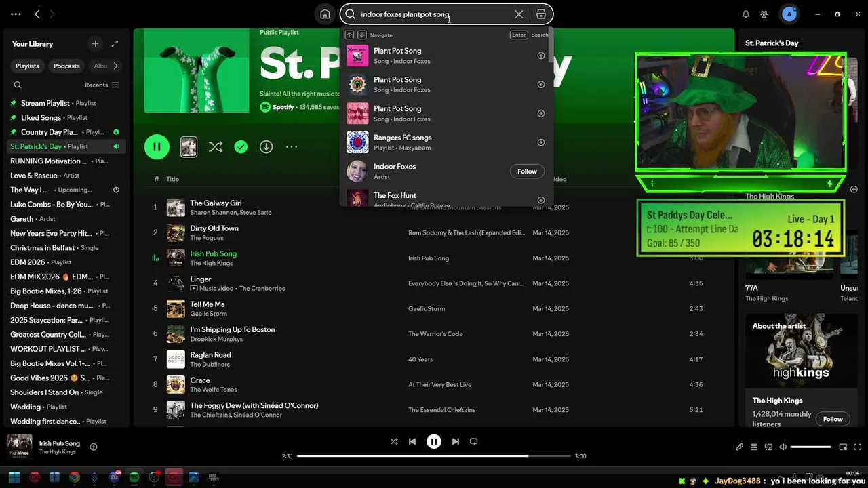
Task: Toggle shuffle in the player controls
Action: (394, 441)
